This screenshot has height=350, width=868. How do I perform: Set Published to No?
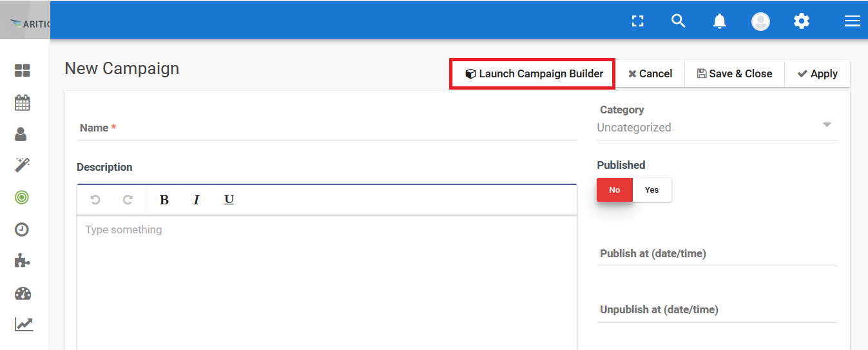pyautogui.click(x=615, y=190)
